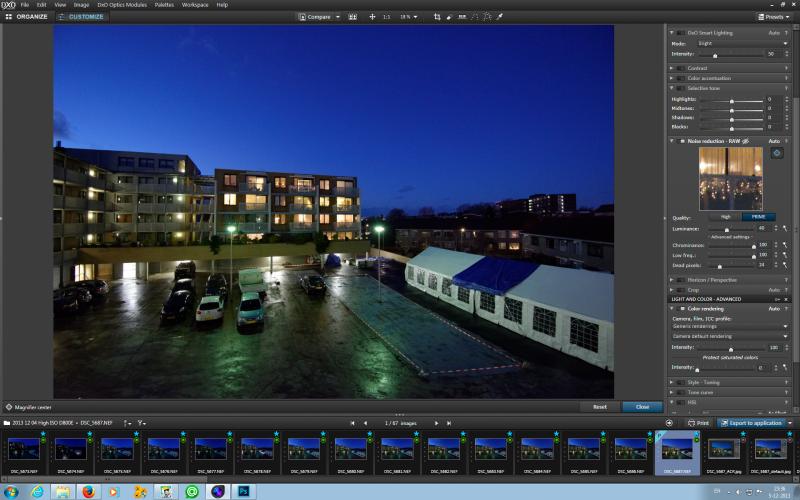This screenshot has width=800, height=500.
Task: Toggle the Color rendering switch
Action: point(681,309)
